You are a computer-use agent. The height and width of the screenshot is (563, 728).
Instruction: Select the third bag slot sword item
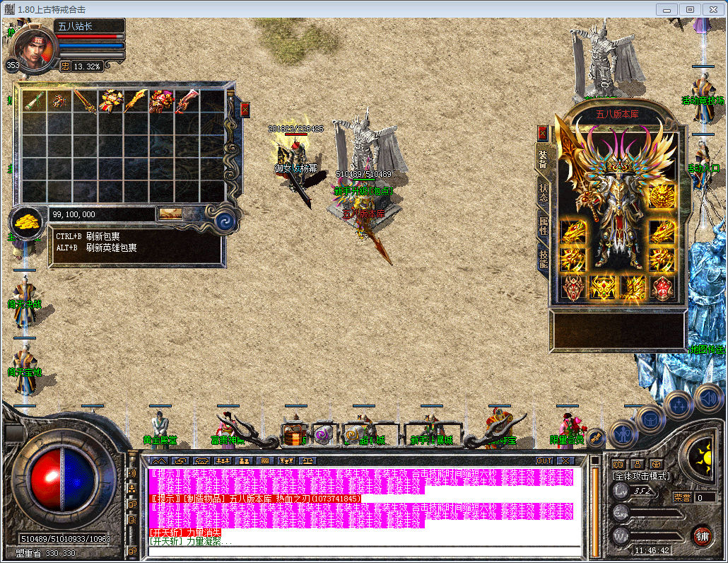point(85,101)
